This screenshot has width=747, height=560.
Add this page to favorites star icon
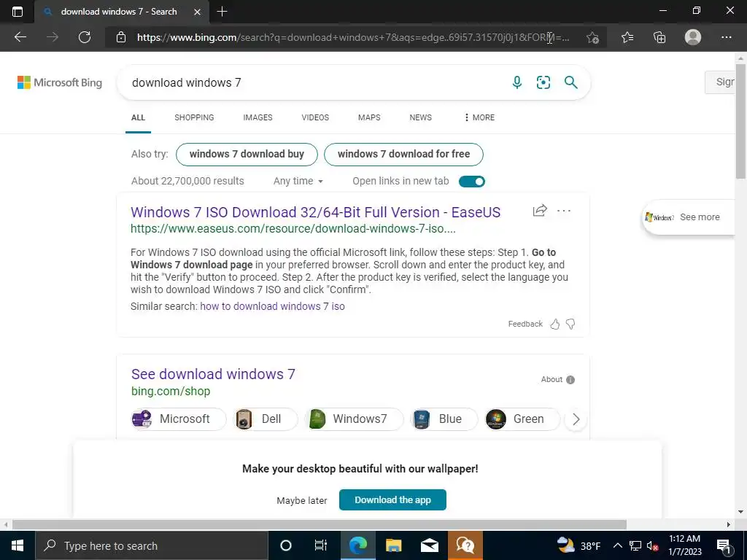point(592,37)
